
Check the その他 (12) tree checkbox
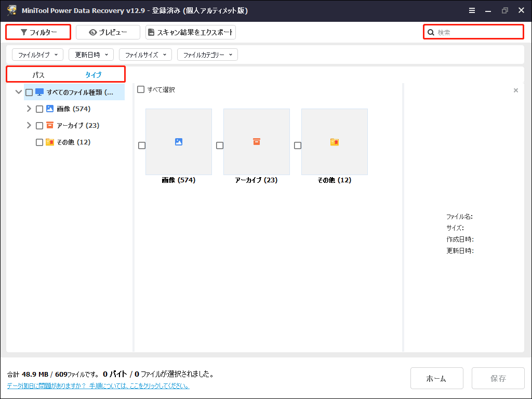coord(39,142)
